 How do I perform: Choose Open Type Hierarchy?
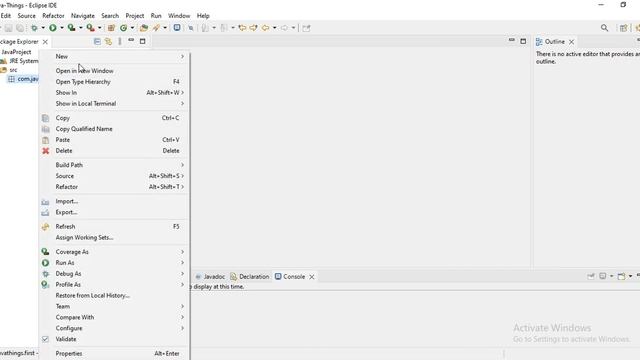tap(114, 82)
